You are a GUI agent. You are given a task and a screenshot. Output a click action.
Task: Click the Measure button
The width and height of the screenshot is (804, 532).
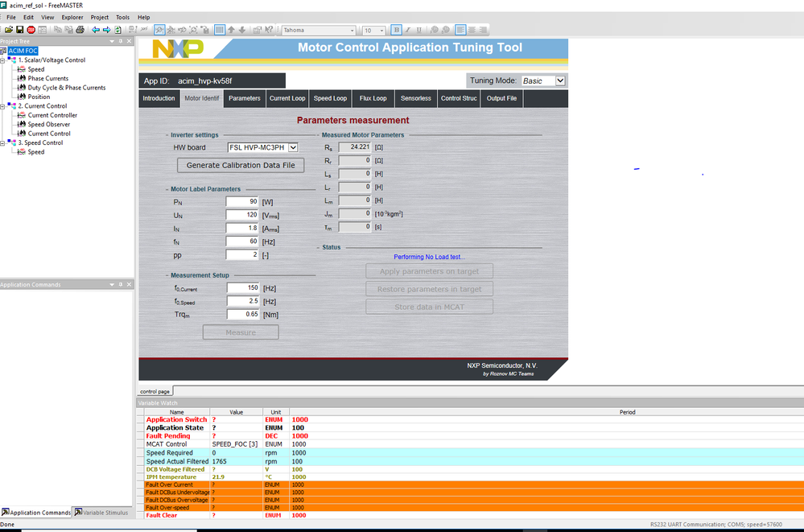coord(241,332)
